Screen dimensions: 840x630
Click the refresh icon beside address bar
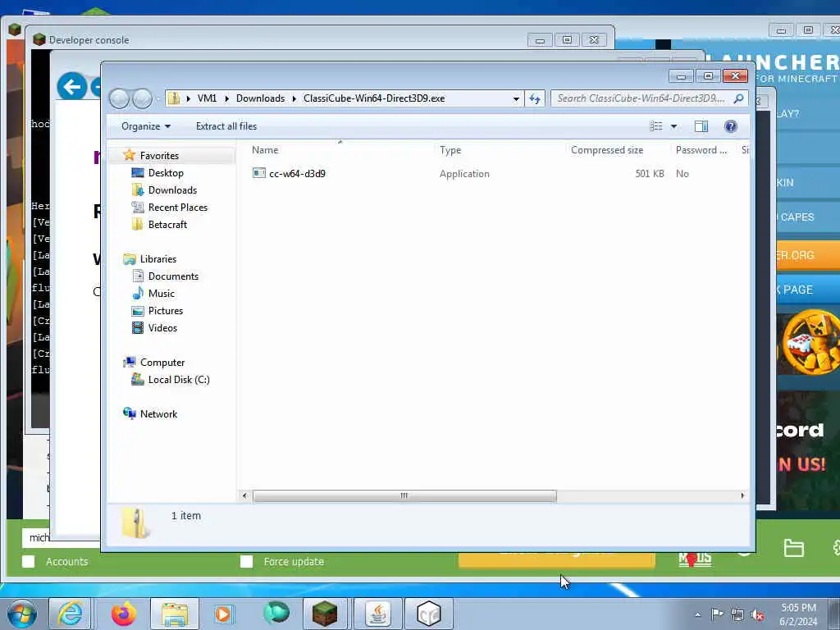[535, 98]
